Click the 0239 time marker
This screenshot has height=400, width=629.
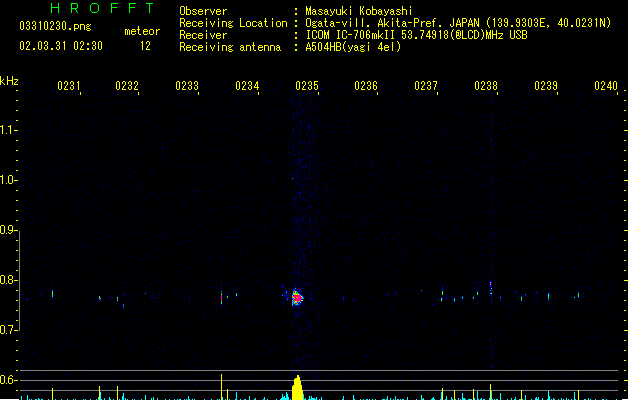(546, 86)
